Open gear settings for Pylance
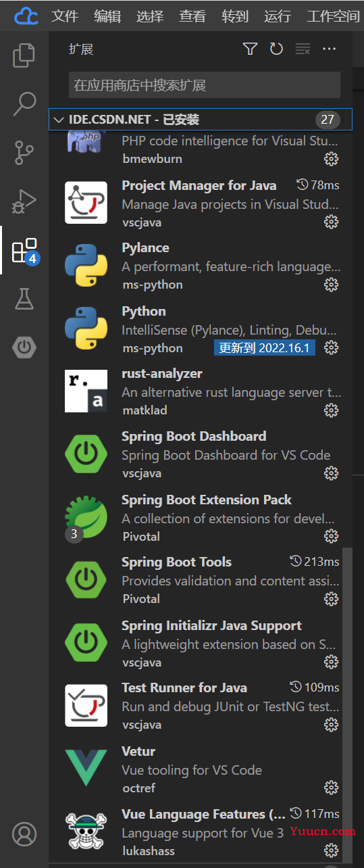The image size is (364, 868). (x=331, y=285)
